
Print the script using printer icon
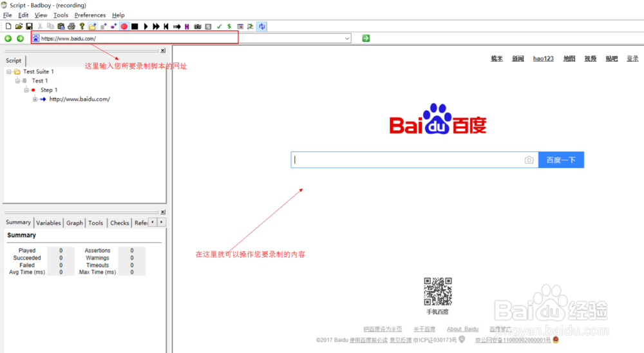click(x=71, y=26)
